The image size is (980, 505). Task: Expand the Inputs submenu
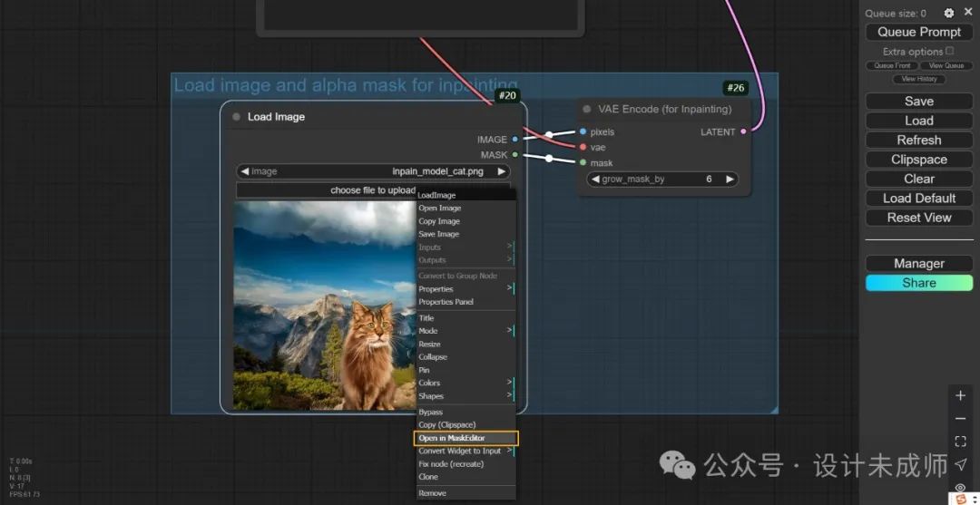[465, 248]
